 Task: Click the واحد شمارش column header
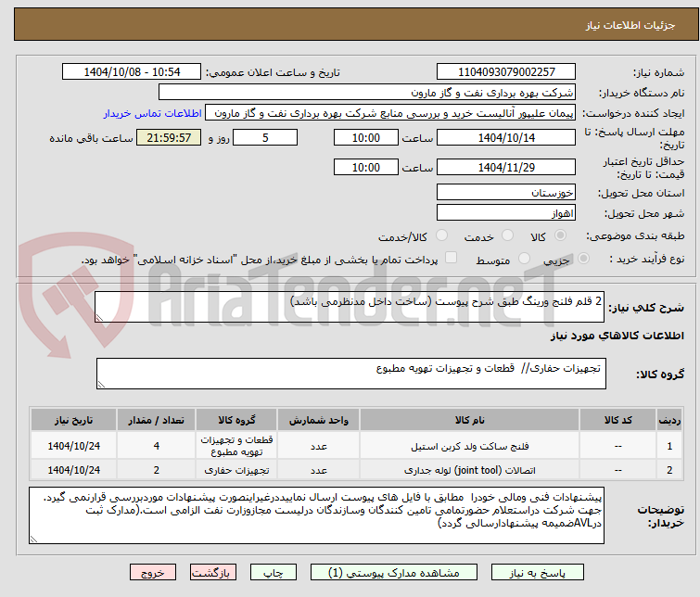tap(318, 420)
